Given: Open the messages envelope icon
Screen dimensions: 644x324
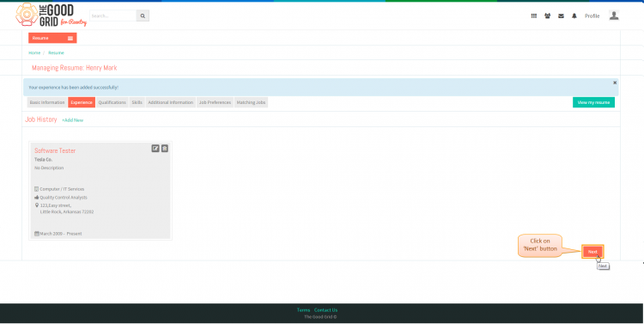Looking at the screenshot, I should pos(561,16).
